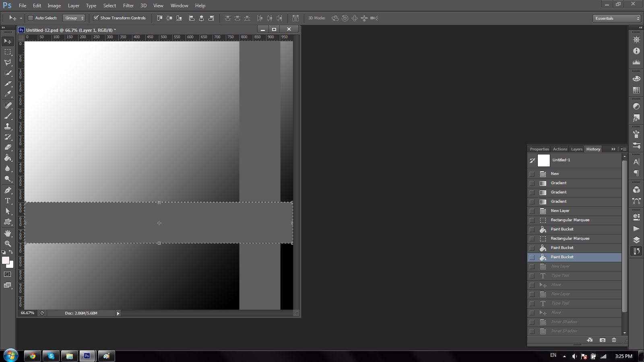Select the Rectangular Marquee history state
This screenshot has height=362, width=644.
(570, 220)
